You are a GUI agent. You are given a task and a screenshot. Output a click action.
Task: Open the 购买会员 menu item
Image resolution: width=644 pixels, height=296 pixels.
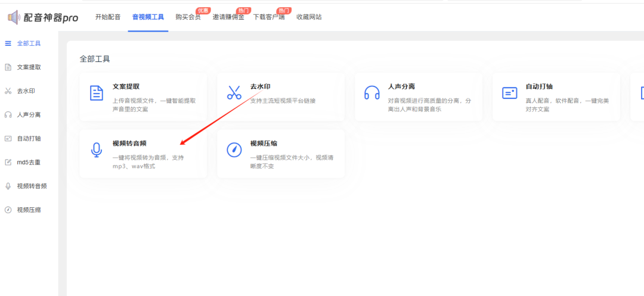point(188,17)
